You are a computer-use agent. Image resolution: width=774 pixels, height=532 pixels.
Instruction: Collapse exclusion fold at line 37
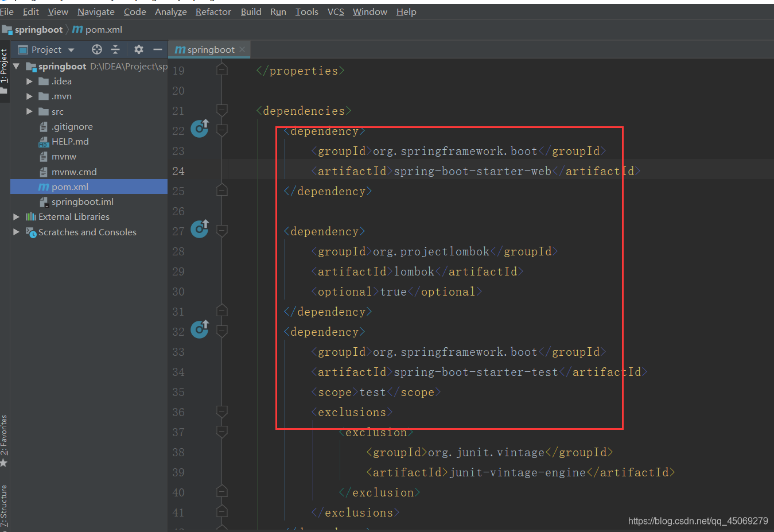tap(222, 432)
